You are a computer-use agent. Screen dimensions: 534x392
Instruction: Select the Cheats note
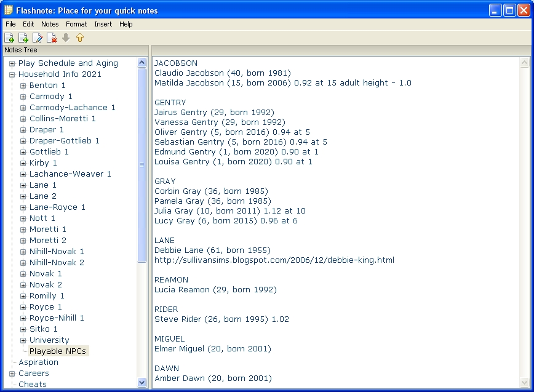(x=33, y=384)
